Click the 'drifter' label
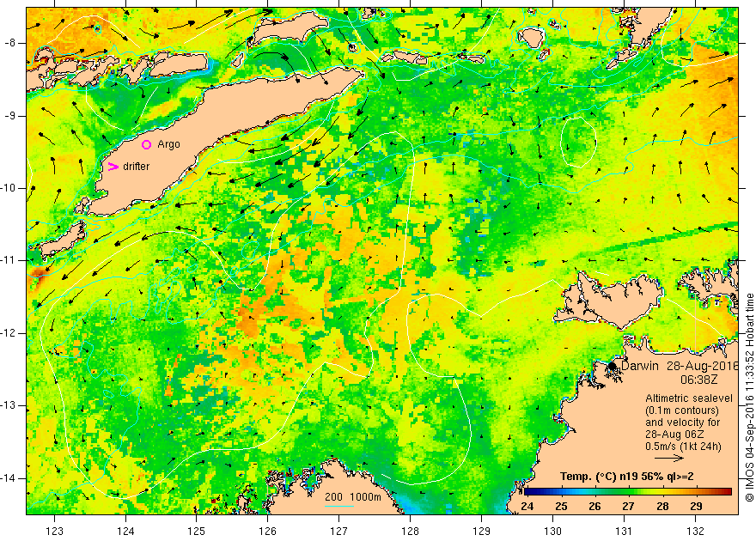Viewport: 756px width, 541px height. [137, 167]
